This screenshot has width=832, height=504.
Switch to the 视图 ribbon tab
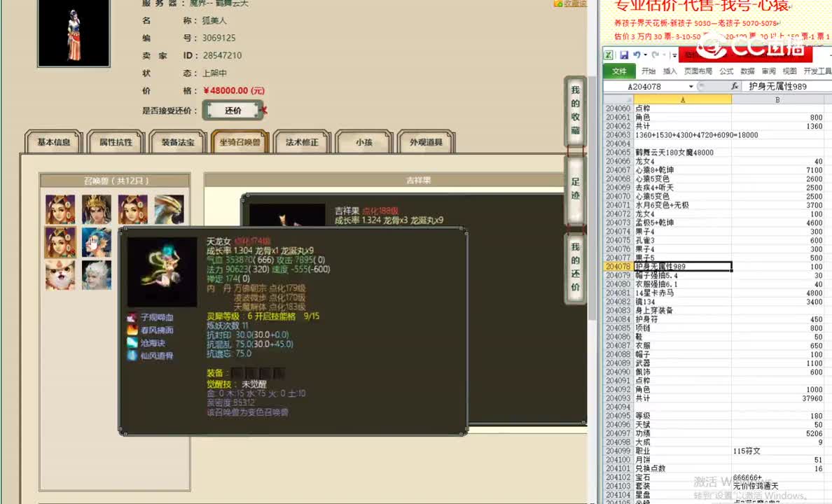[789, 71]
